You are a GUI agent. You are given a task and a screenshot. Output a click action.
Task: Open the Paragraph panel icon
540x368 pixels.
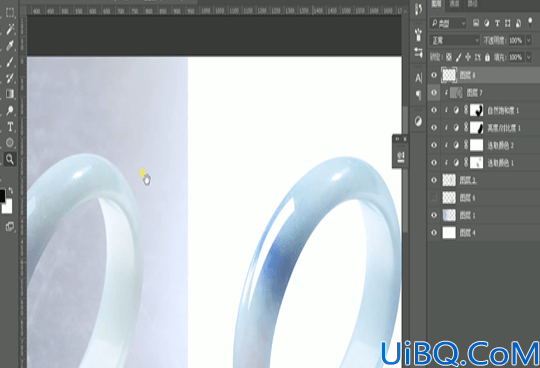418,95
